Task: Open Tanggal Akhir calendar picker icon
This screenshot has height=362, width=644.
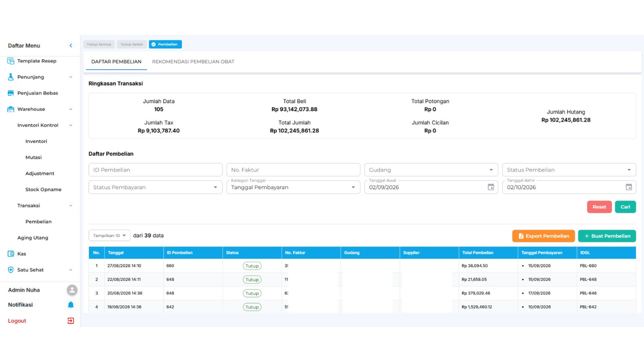Action: point(629,187)
